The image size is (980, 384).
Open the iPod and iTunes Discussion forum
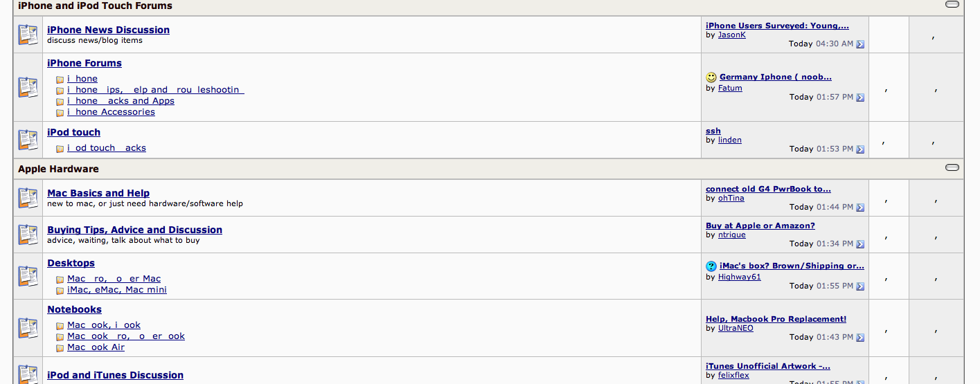(x=116, y=375)
